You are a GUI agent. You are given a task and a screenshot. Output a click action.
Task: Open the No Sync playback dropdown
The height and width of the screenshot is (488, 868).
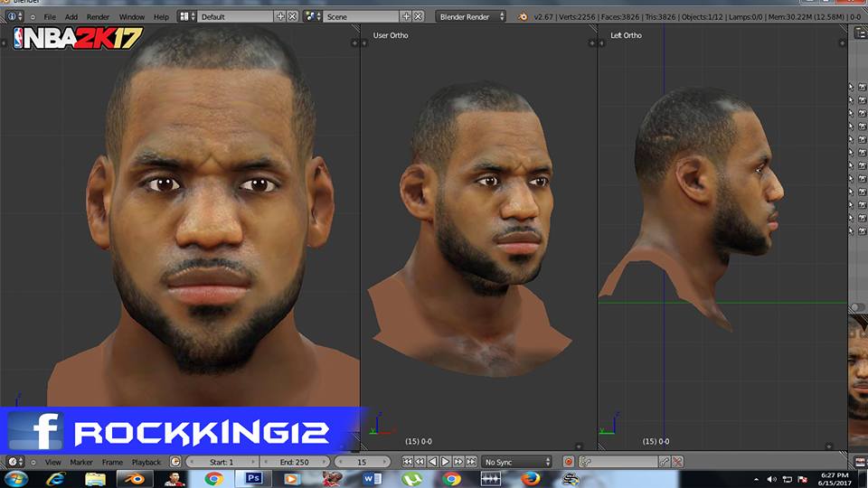point(517,462)
